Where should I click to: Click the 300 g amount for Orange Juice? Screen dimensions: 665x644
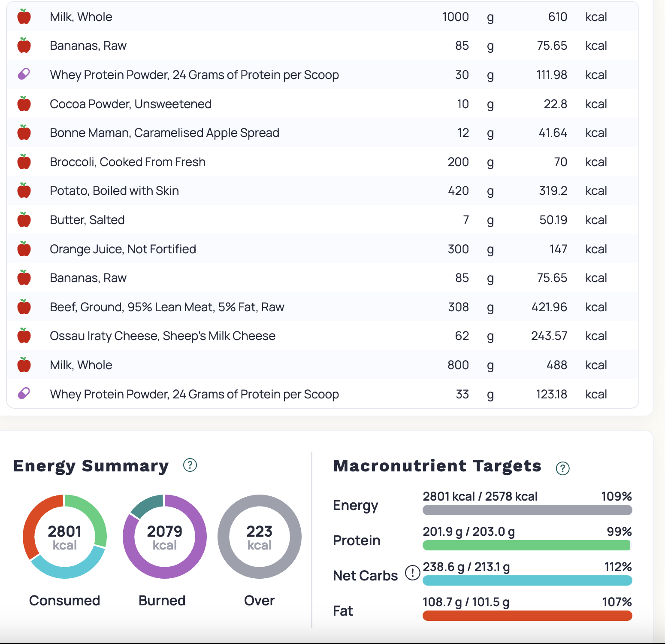(x=458, y=249)
